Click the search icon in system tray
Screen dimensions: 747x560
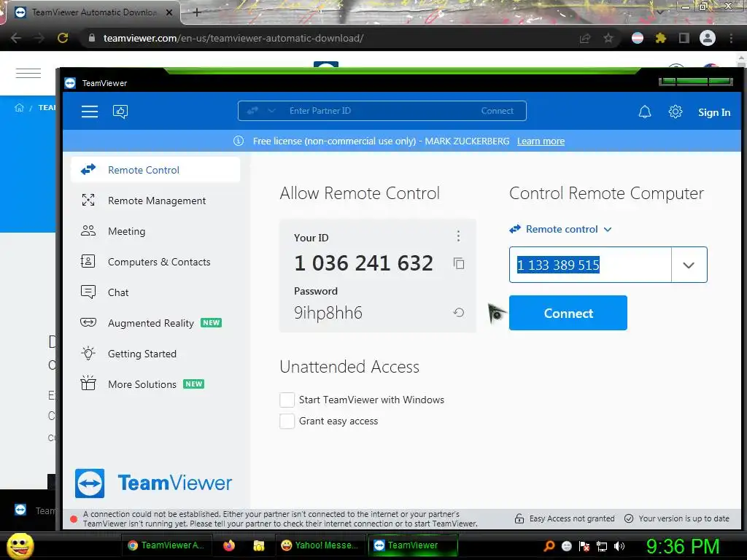[549, 546]
